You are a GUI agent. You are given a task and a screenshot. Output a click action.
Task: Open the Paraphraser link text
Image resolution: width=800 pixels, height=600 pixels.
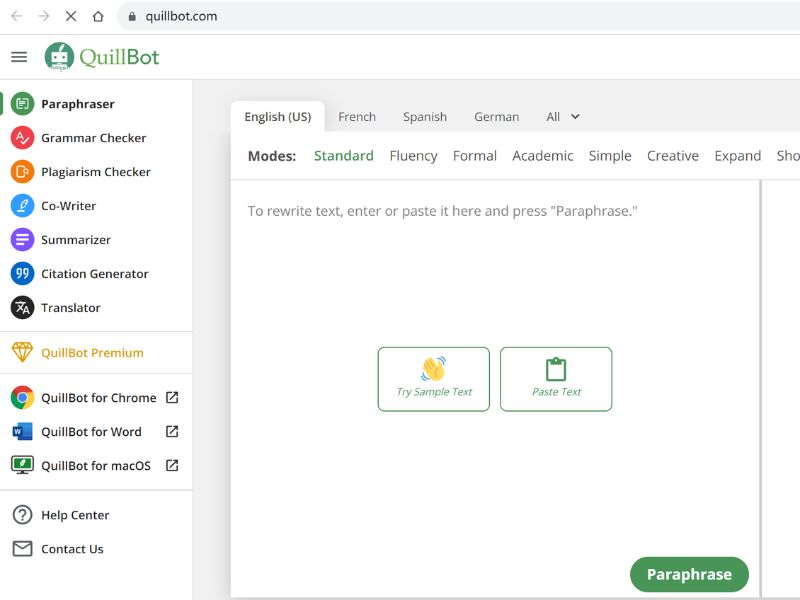[x=78, y=104]
